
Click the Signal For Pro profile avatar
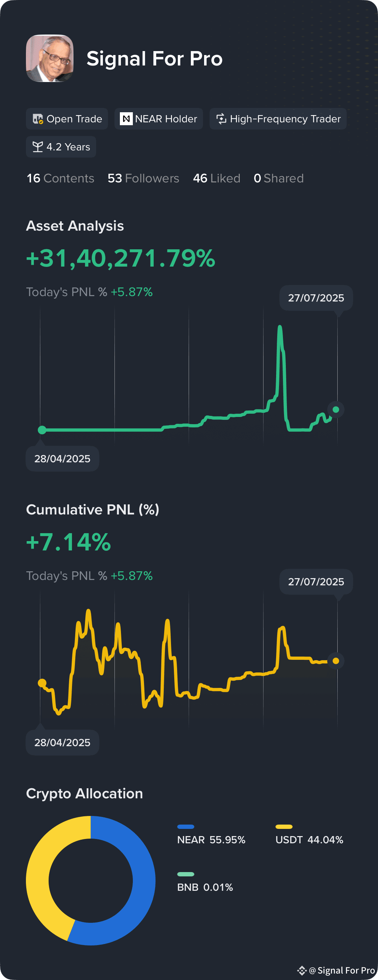click(49, 58)
